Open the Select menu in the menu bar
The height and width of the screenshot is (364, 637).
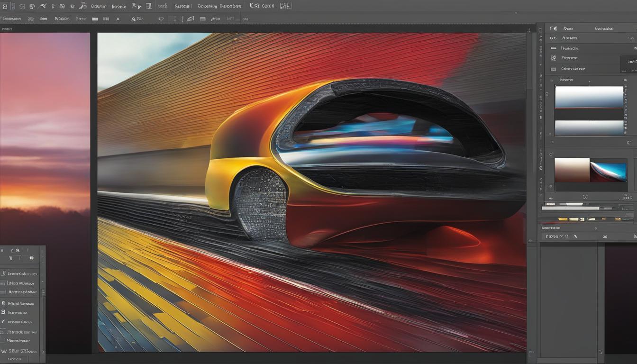click(182, 6)
